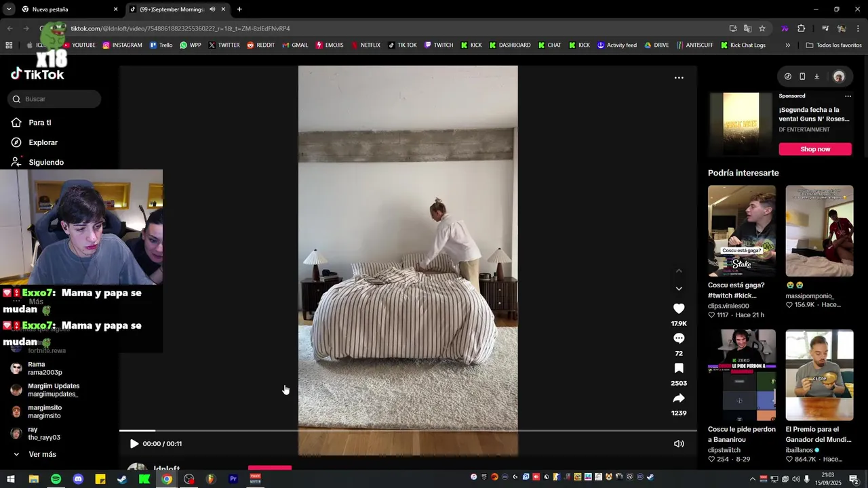Open NETFLIX bookmark
868x488 pixels.
click(365, 45)
